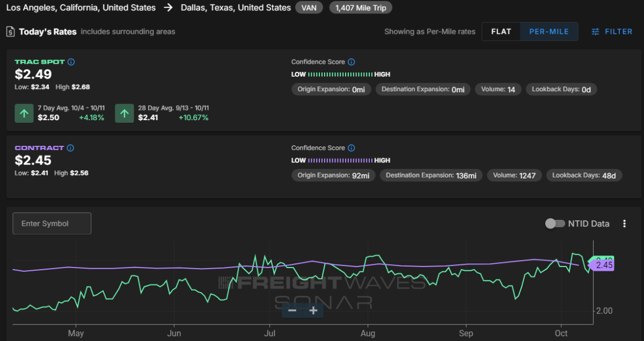The height and width of the screenshot is (341, 644).
Task: Toggle the NTID Data switch
Action: click(555, 224)
